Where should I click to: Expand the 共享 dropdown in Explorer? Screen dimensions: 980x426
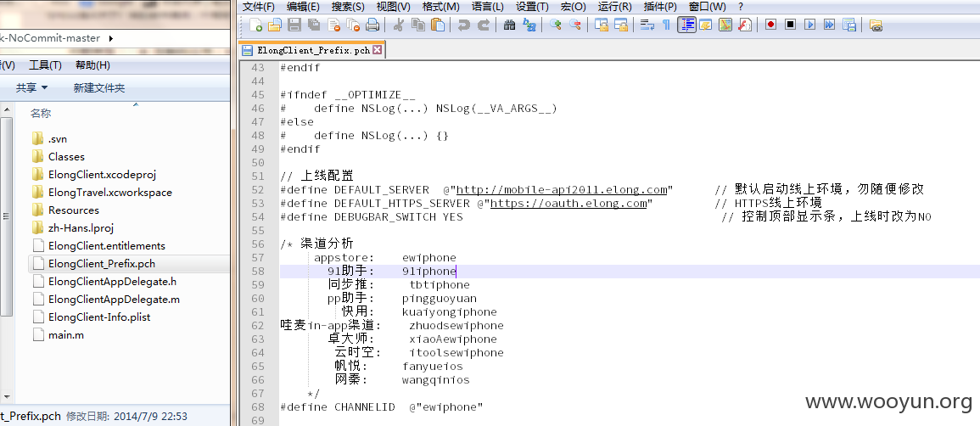32,88
